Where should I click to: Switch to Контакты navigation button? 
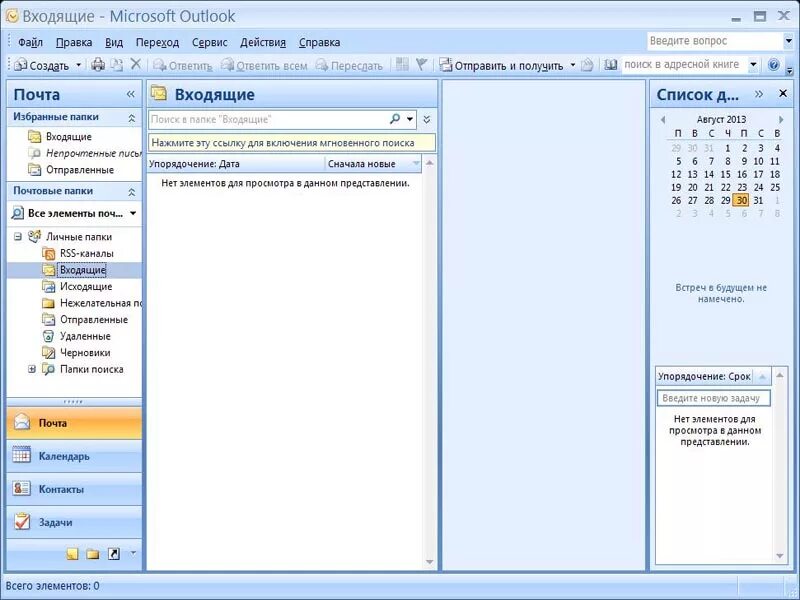[74, 489]
